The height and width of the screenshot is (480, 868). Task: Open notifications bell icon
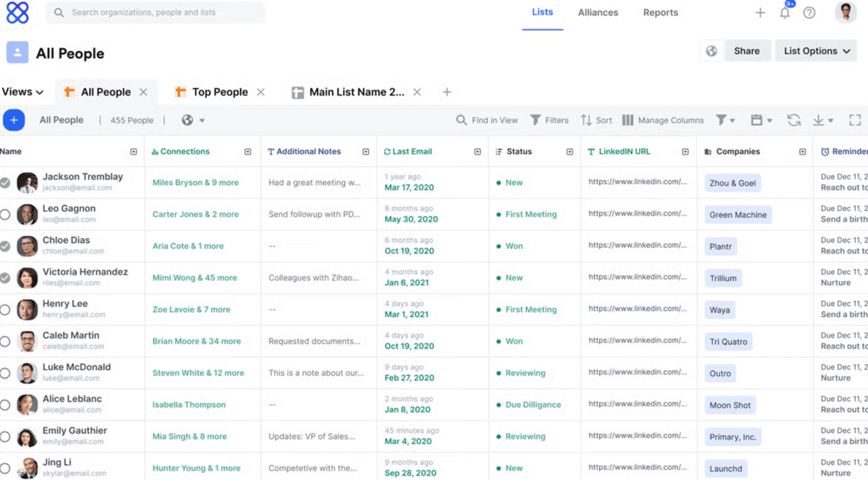pyautogui.click(x=785, y=12)
